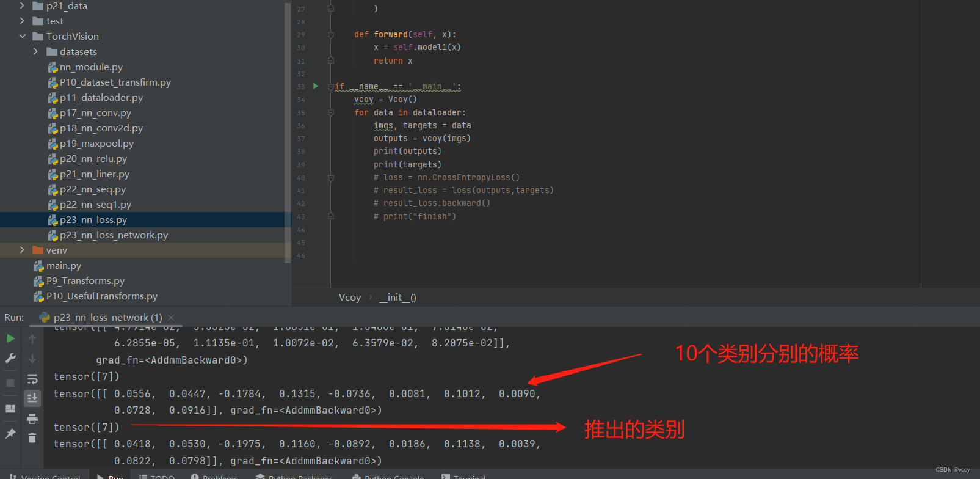Viewport: 980px width, 479px height.
Task: Toggle the pin tab icon in the Run panel
Action: 10,434
